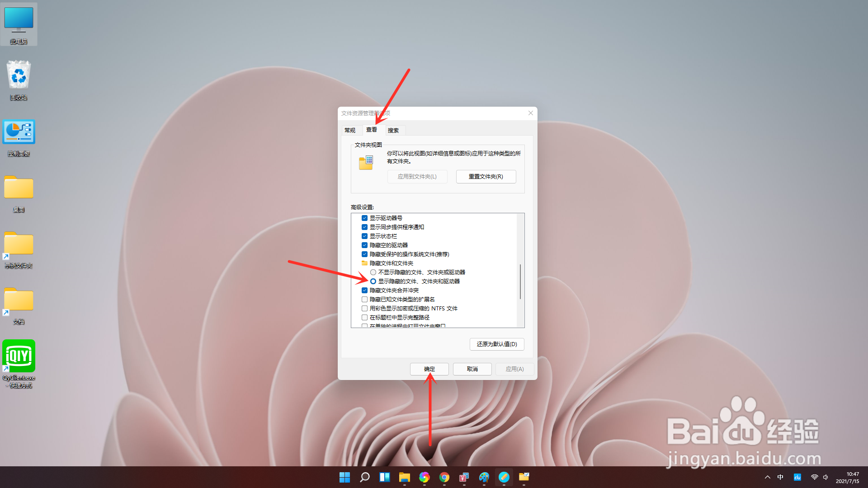Image resolution: width=868 pixels, height=488 pixels.
Task: Open the Start menu
Action: click(x=344, y=478)
